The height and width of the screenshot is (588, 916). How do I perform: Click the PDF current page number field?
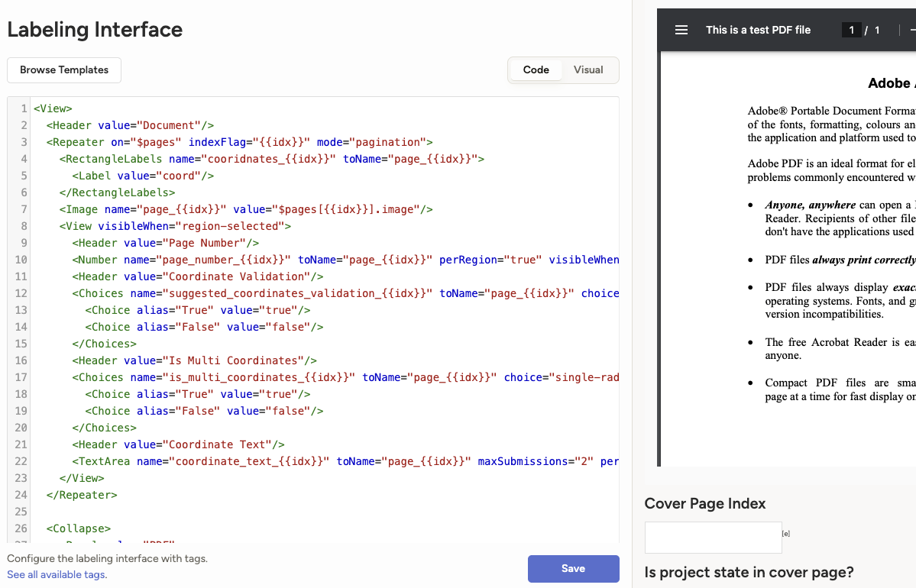tap(851, 30)
